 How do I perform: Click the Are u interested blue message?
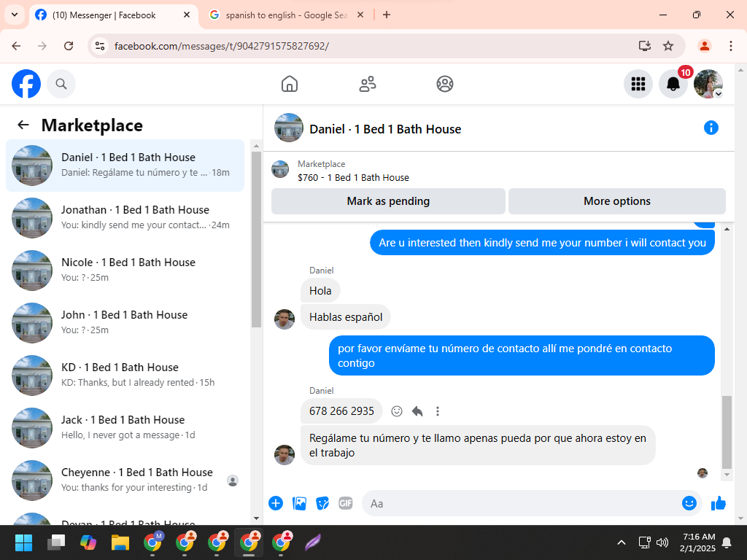tap(542, 242)
